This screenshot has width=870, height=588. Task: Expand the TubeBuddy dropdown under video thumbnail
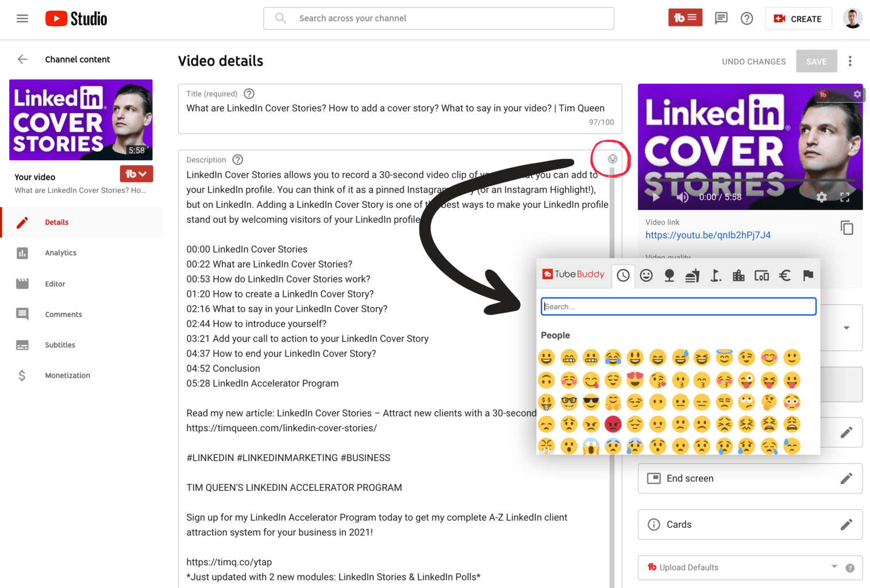tap(136, 173)
